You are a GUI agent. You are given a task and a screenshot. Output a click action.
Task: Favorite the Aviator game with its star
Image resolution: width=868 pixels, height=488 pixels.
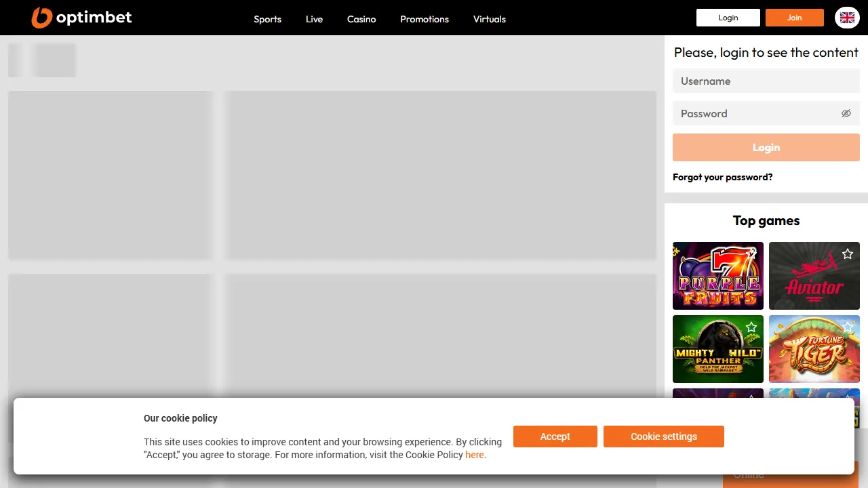coord(848,253)
